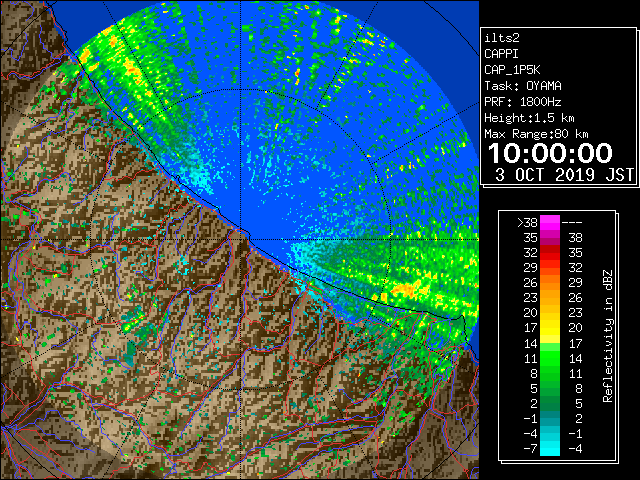The height and width of the screenshot is (480, 640).
Task: Click the "PRF: 1800Hz" text
Action: click(523, 102)
